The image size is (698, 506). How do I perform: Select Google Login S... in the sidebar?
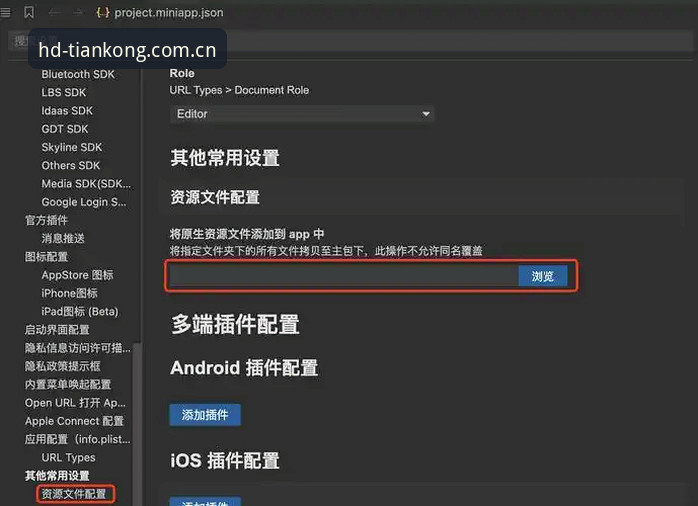click(84, 202)
